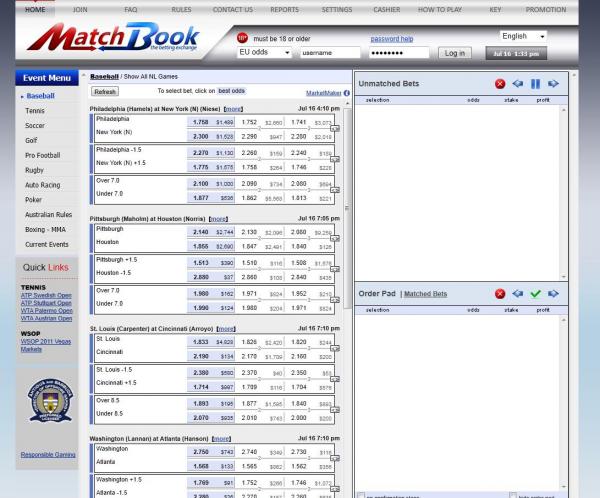Focus the username input field
600x498 pixels.
pos(331,53)
